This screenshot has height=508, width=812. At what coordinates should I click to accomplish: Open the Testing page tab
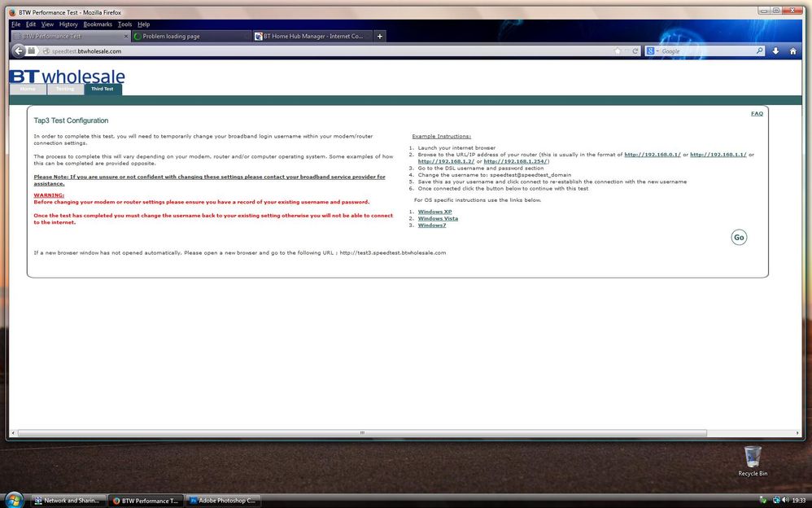65,90
